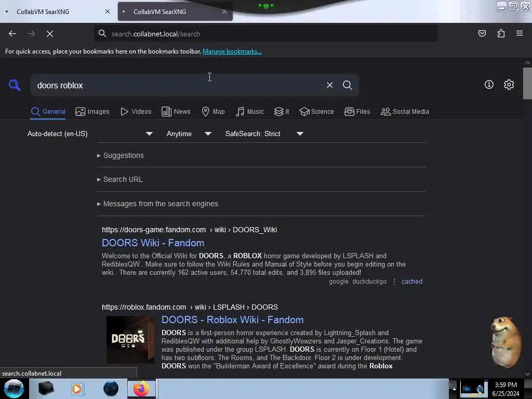Screen dimensions: 532x399
Task: Open the cached link for DOORS Wiki
Action: tap(412, 282)
